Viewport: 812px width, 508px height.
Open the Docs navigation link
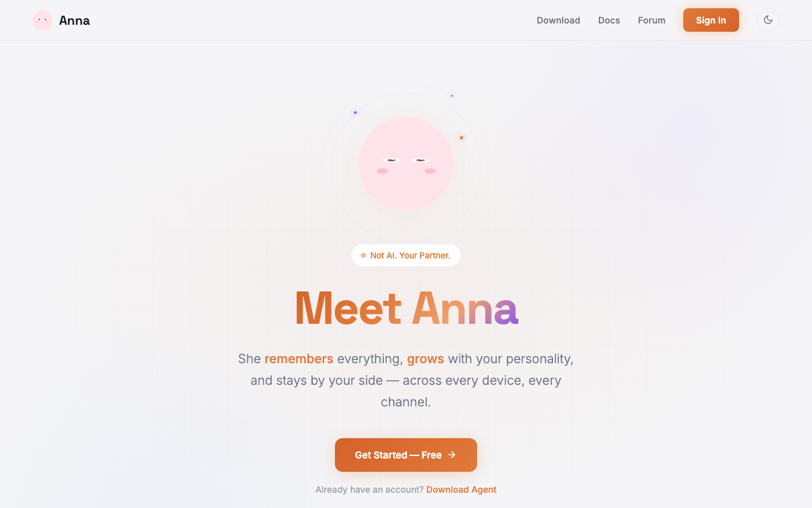(609, 20)
